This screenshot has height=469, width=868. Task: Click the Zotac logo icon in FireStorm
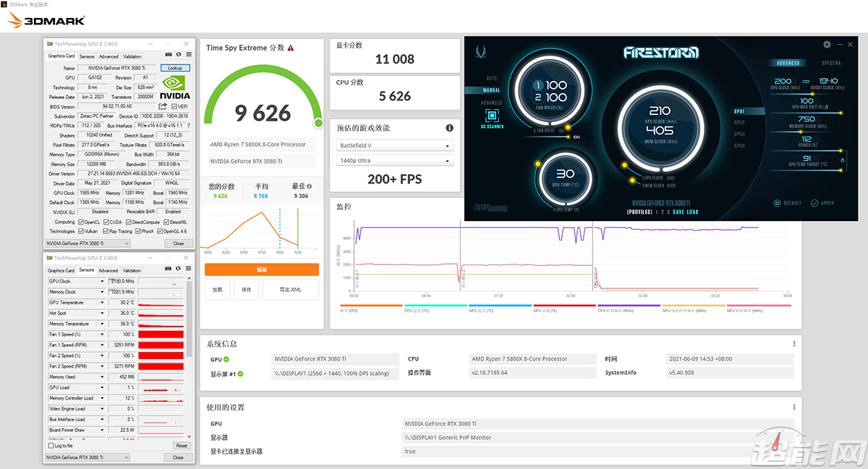coord(481,51)
